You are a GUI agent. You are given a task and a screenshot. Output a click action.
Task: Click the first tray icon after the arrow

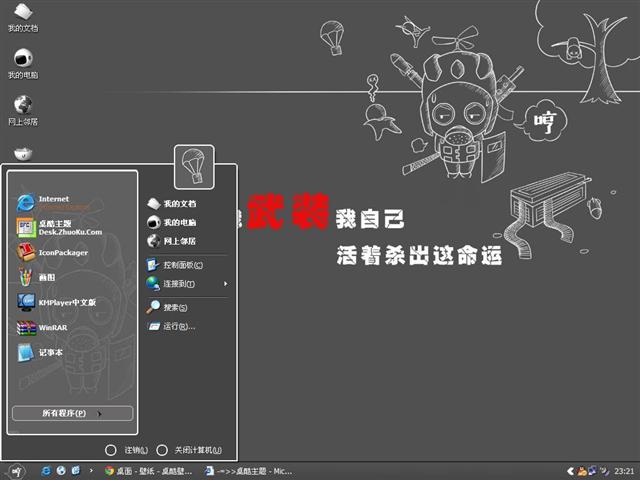(x=582, y=471)
